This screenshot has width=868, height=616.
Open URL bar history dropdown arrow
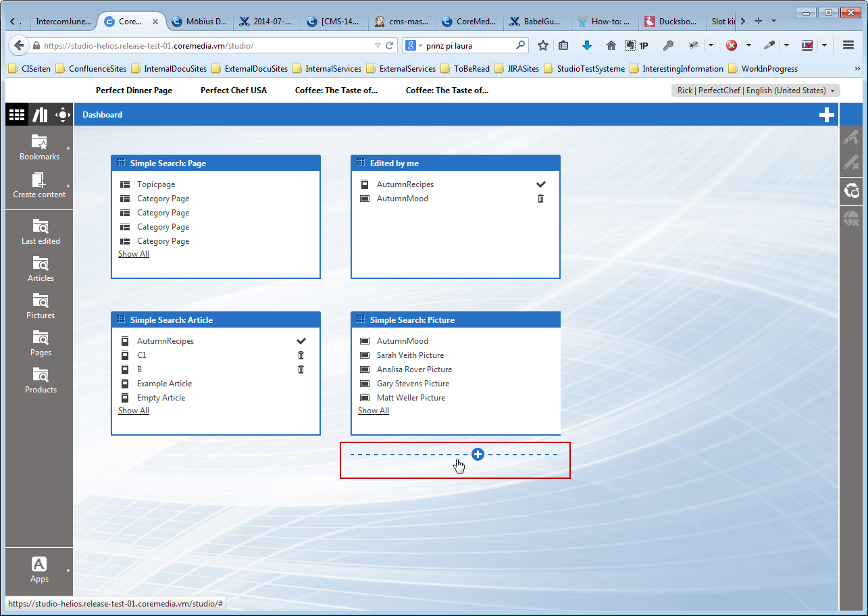pos(378,46)
